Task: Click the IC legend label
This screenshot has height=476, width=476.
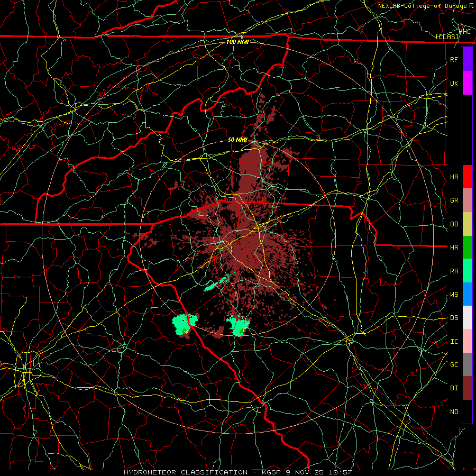Action: (x=454, y=342)
